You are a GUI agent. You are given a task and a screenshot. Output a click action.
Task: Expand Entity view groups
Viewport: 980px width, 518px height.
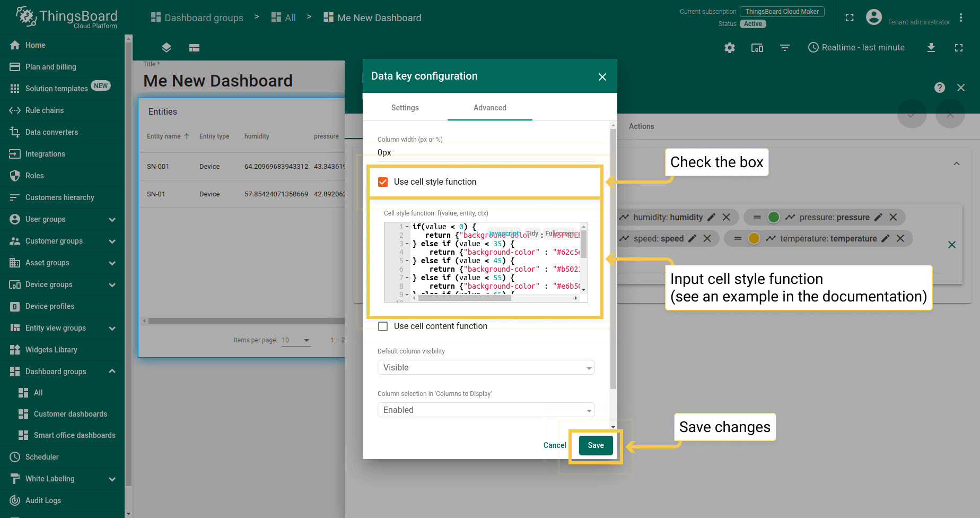coord(112,328)
